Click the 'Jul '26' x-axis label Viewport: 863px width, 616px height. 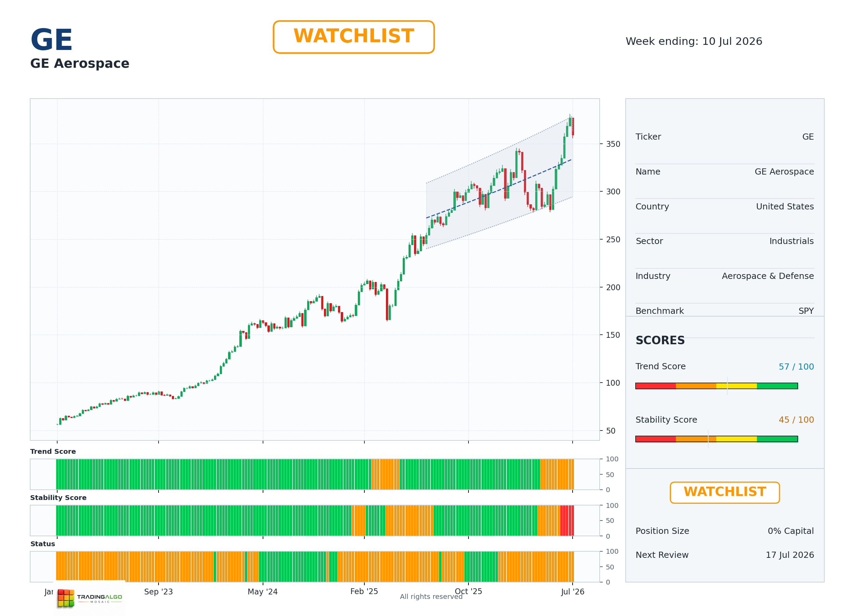coord(572,591)
